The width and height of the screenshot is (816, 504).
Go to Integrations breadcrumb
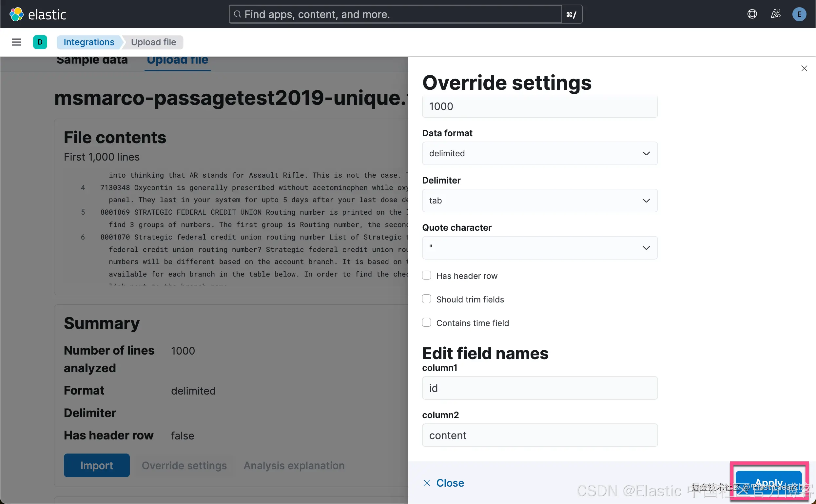pyautogui.click(x=89, y=42)
